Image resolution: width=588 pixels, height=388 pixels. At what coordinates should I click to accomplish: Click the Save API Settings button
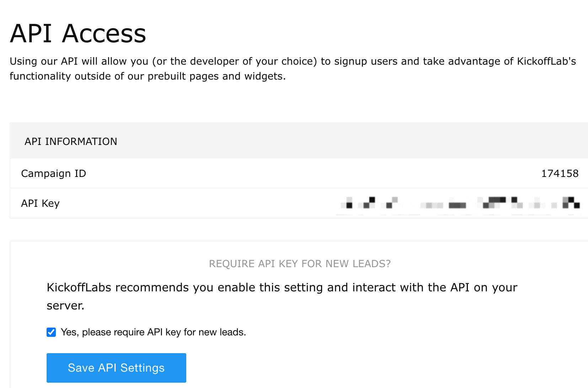pyautogui.click(x=116, y=368)
